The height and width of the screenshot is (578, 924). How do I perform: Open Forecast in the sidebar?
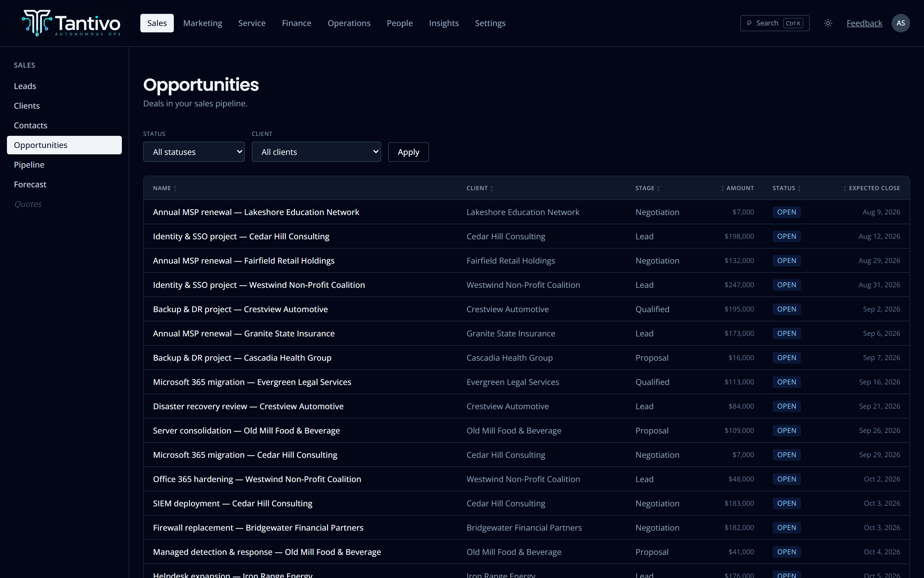click(x=64, y=185)
